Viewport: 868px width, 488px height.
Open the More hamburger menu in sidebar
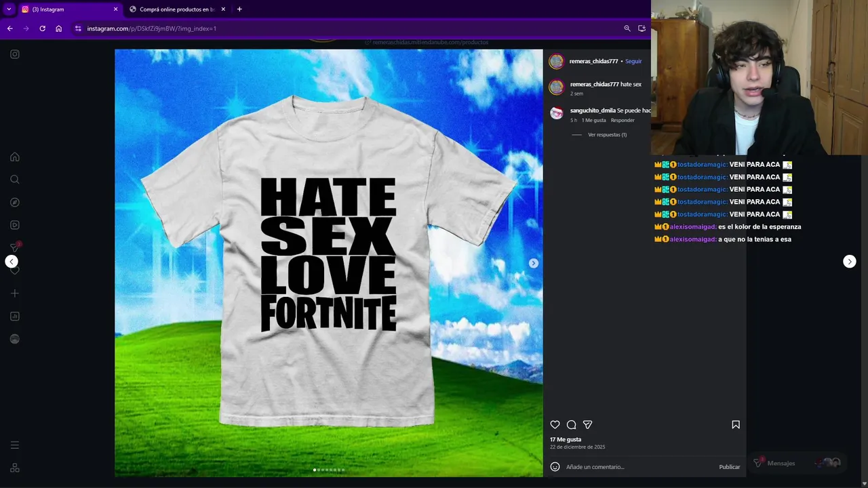(x=15, y=445)
